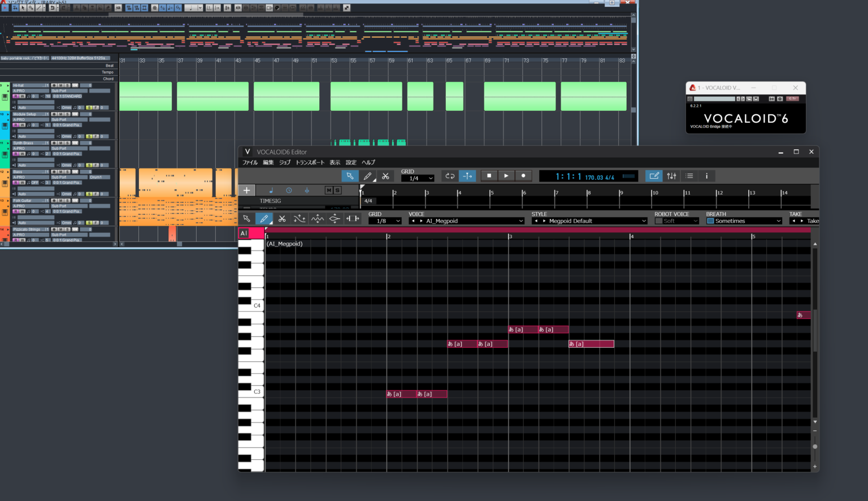The image size is (868, 501).
Task: Open the ファイル menu
Action: point(250,162)
